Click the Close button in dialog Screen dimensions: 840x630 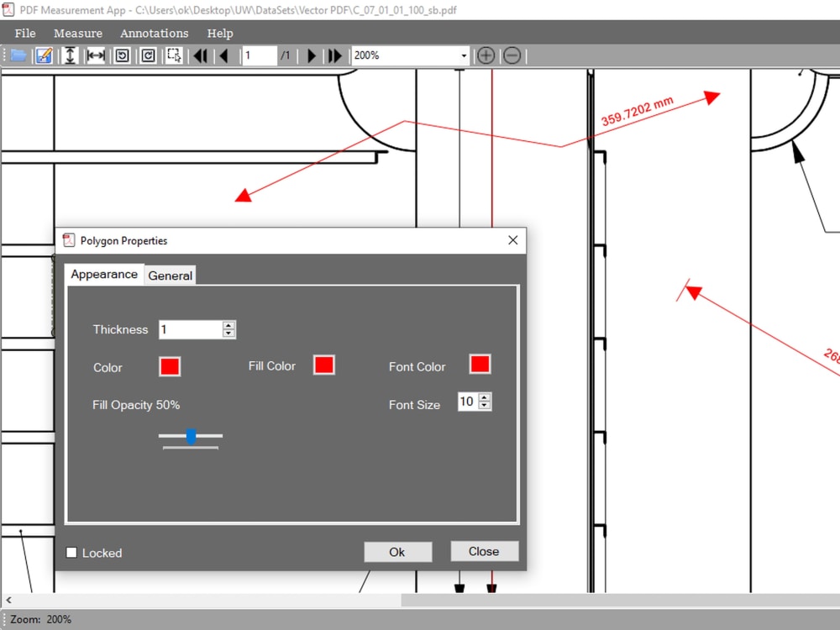tap(485, 551)
